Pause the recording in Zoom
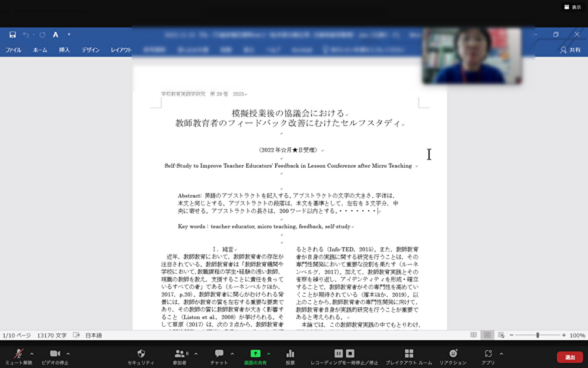588x368 pixels. pyautogui.click(x=339, y=353)
